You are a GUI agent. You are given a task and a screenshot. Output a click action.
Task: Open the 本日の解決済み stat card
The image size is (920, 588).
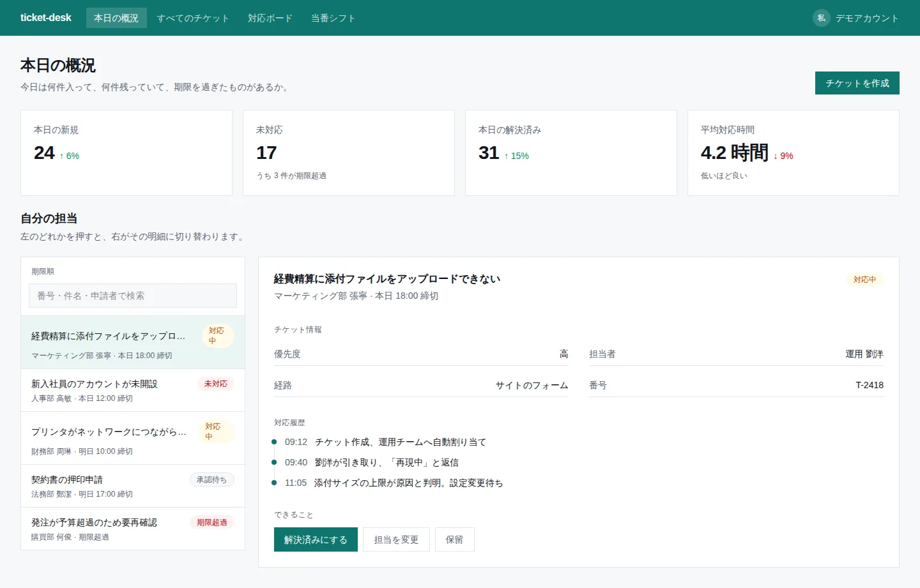[x=571, y=153]
